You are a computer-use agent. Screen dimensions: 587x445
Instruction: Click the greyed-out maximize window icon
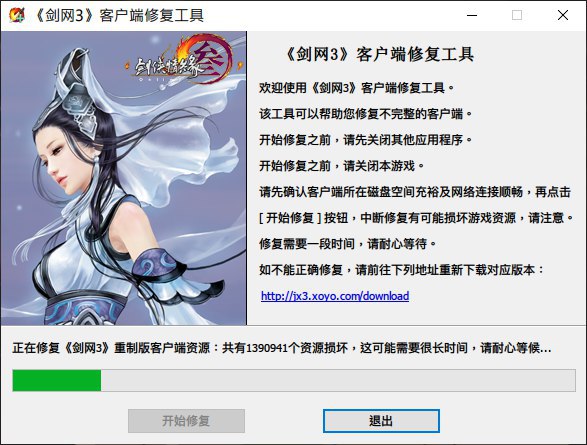517,15
